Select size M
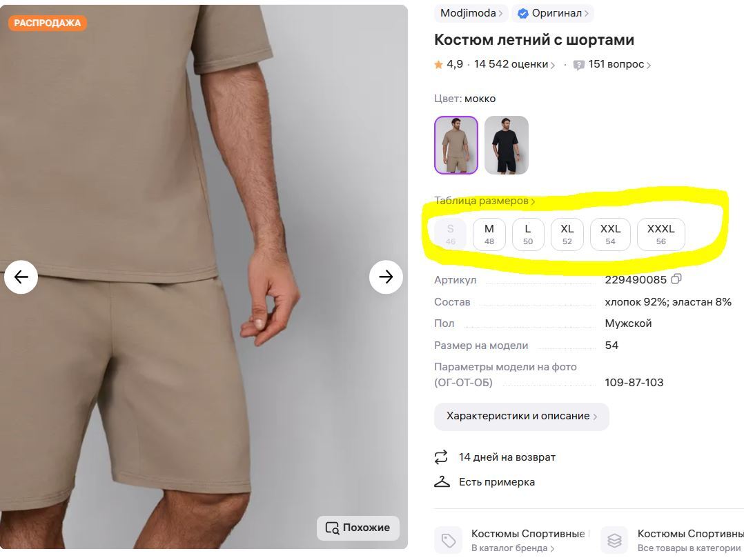Image resolution: width=744 pixels, height=560 pixels. 489,234
